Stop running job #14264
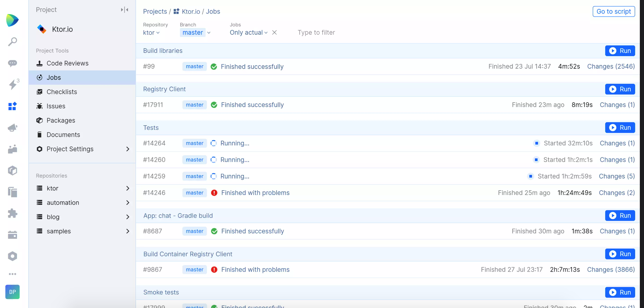 click(536, 143)
